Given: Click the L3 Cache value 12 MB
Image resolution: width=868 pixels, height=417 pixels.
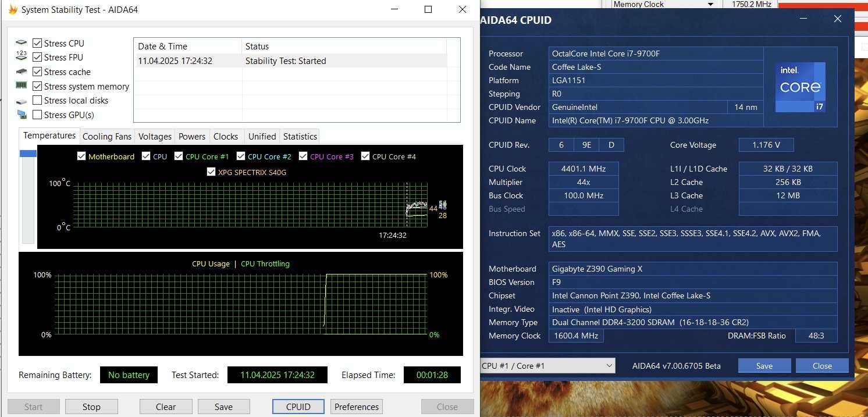Looking at the screenshot, I should [788, 195].
